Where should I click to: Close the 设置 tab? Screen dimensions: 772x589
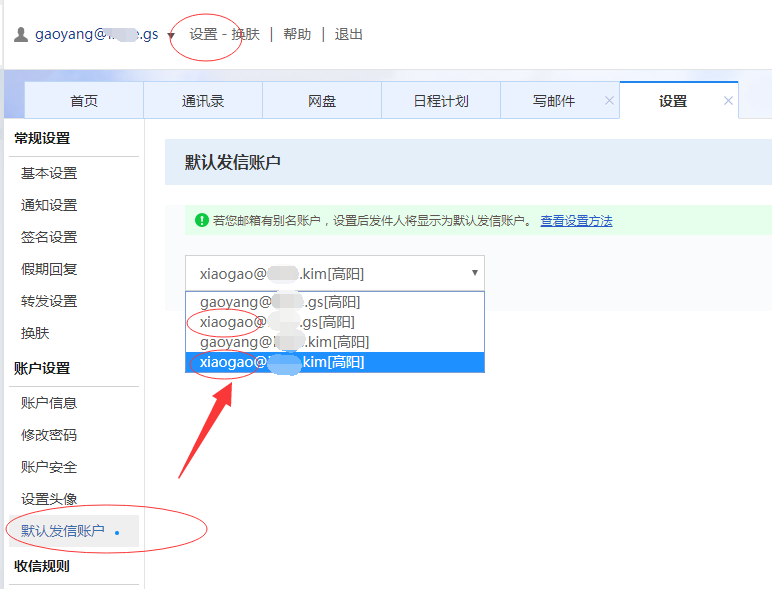tap(728, 101)
